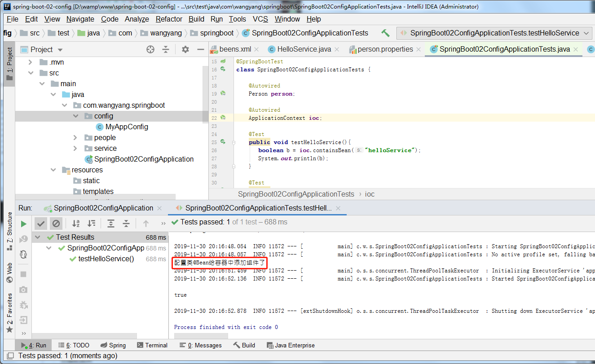Toggle auto-test in Run sidebar
Viewport: 595px width, 364px height.
(23, 254)
